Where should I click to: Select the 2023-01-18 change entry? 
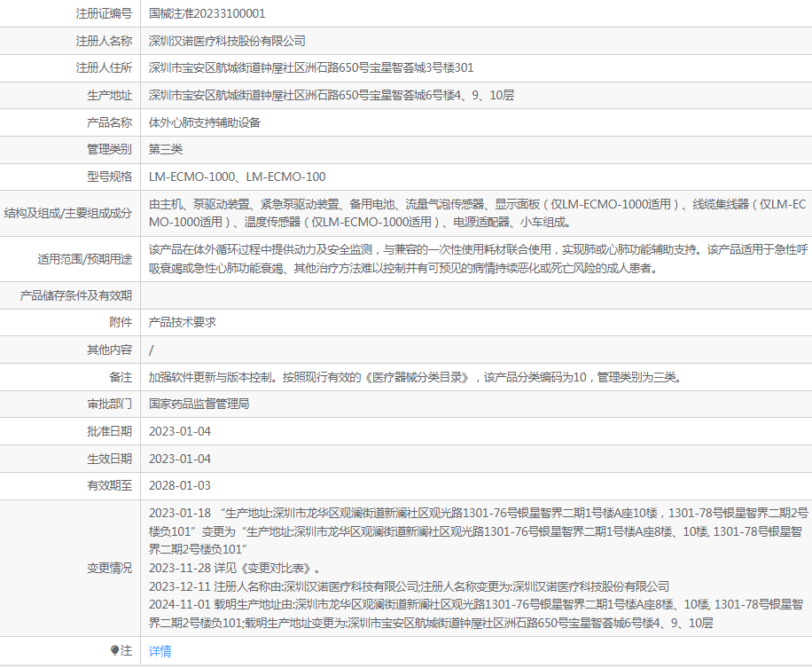pyautogui.click(x=478, y=531)
